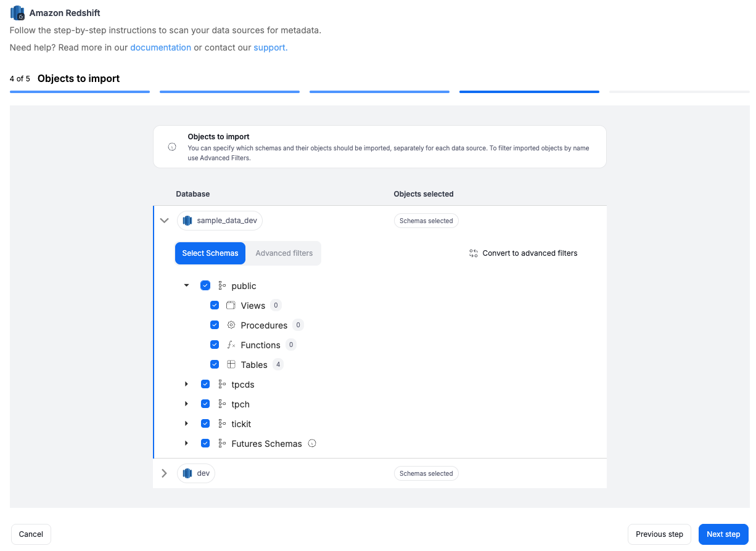
Task: Go back with Previous step
Action: (659, 534)
